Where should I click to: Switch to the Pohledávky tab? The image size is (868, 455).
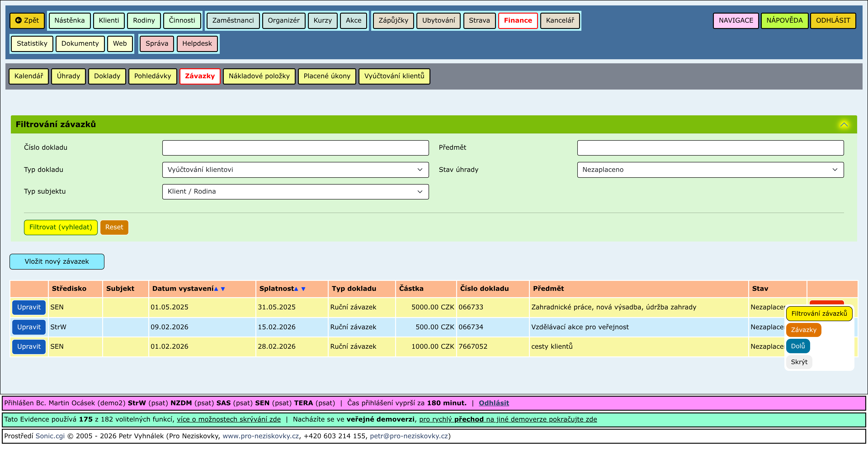152,76
